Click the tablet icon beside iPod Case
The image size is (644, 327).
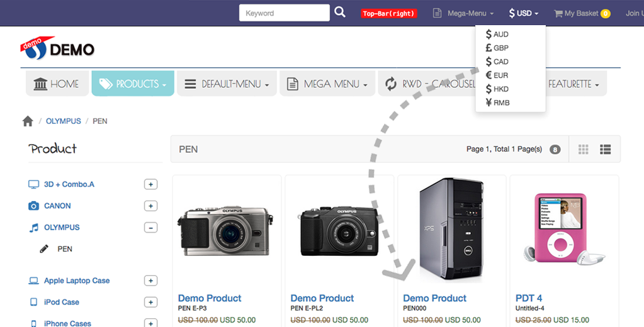(33, 302)
